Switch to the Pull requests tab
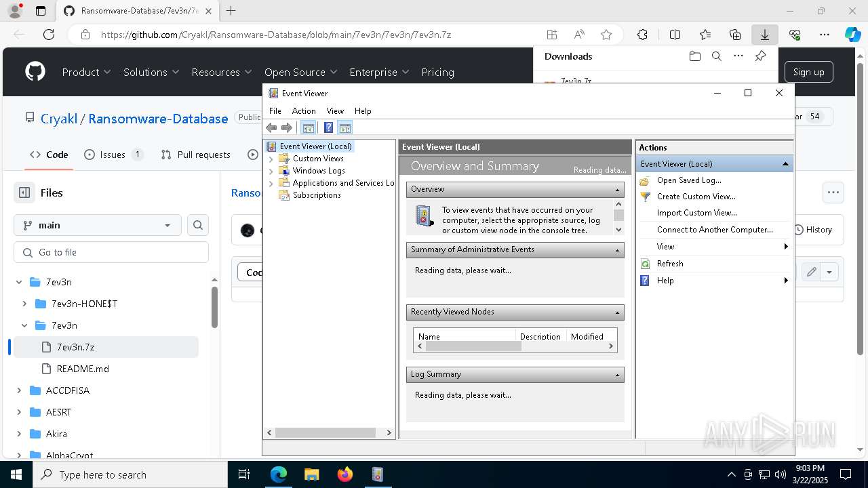 coord(196,155)
